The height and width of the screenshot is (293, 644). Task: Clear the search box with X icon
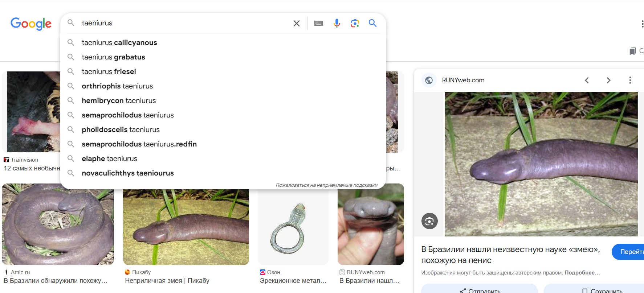click(x=296, y=23)
